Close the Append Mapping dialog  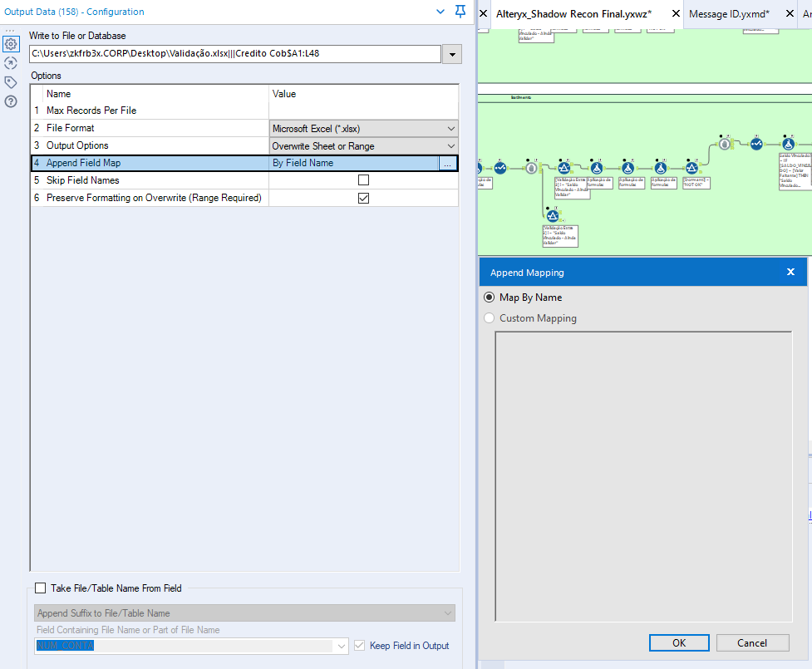790,272
